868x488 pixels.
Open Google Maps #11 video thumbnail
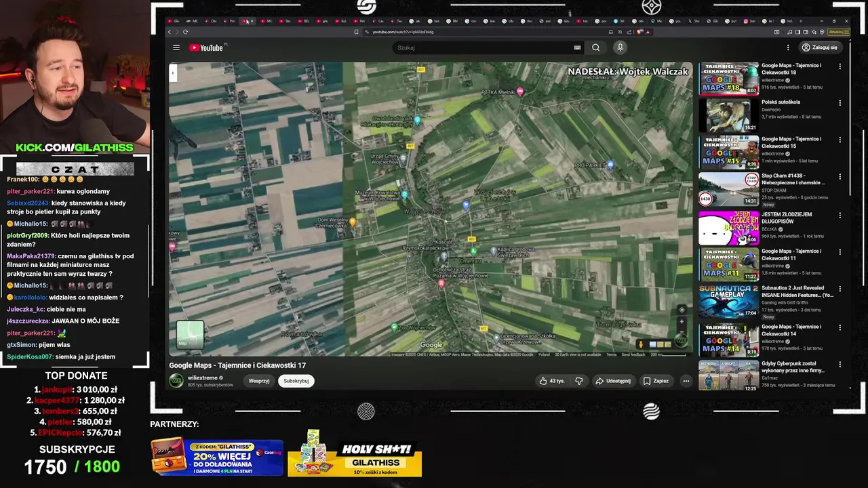point(729,264)
